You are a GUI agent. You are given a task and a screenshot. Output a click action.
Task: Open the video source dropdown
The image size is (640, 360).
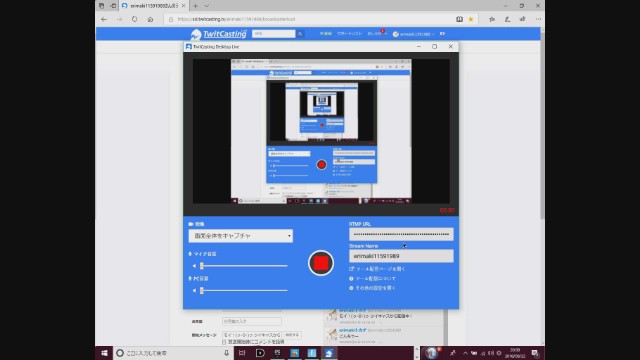pos(240,236)
